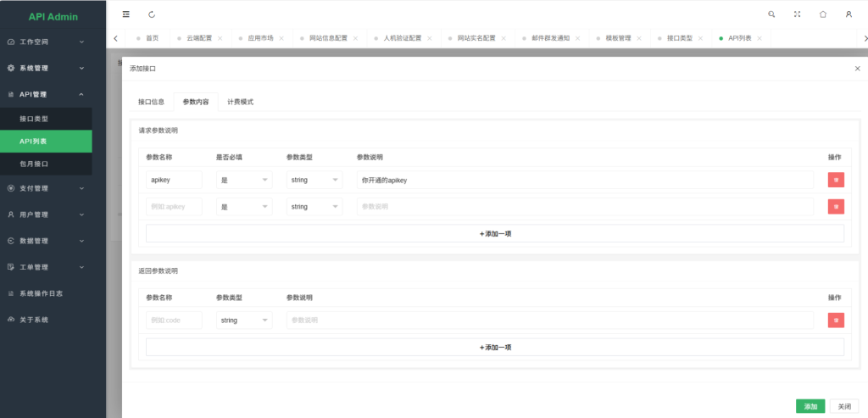The height and width of the screenshot is (418, 868).
Task: Switch to 应用市场 page tab
Action: click(x=260, y=38)
